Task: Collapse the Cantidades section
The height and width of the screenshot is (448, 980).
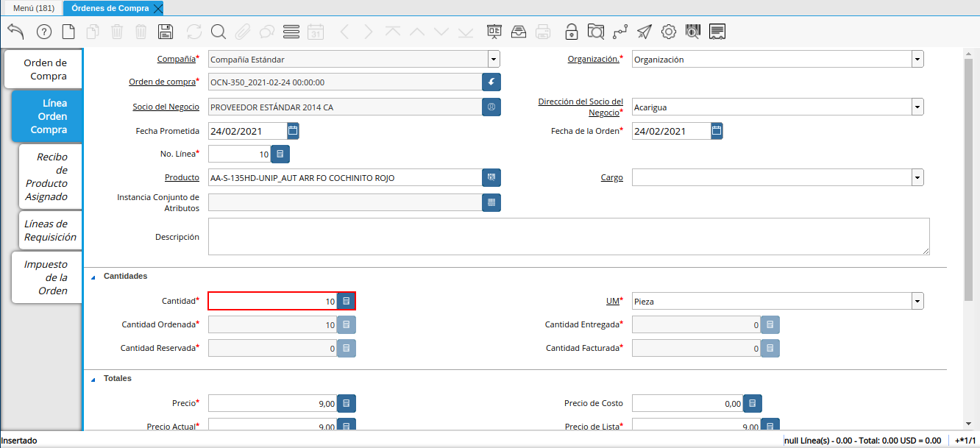Action: coord(93,277)
